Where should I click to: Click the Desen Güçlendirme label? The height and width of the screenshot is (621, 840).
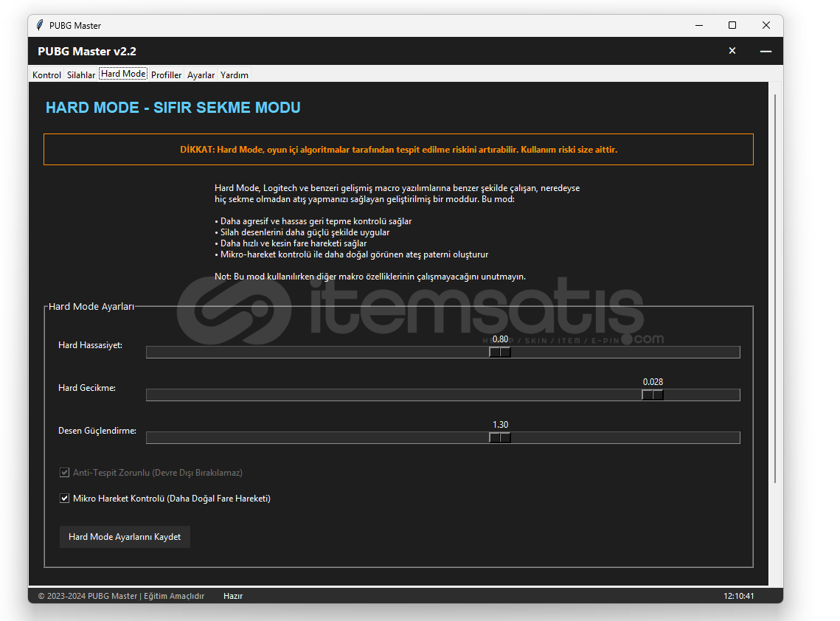click(97, 431)
